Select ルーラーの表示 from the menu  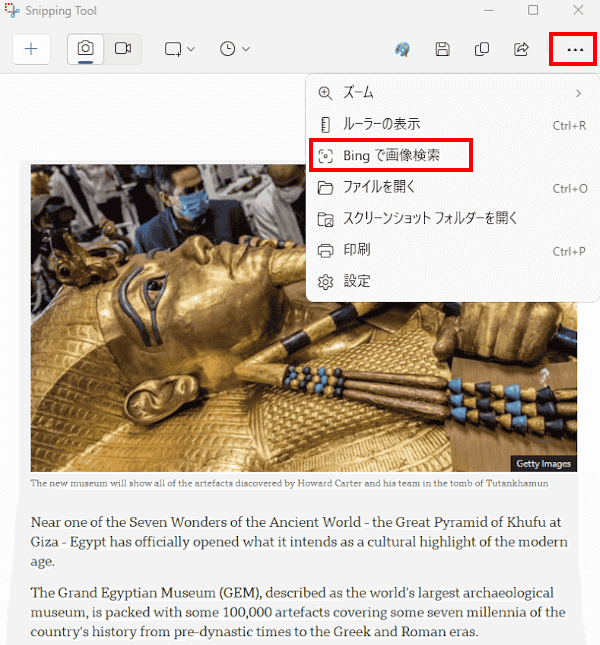[452, 124]
